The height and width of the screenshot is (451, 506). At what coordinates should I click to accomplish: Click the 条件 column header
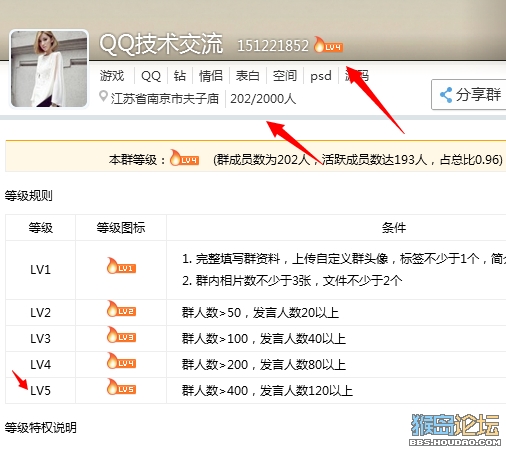[x=394, y=228]
